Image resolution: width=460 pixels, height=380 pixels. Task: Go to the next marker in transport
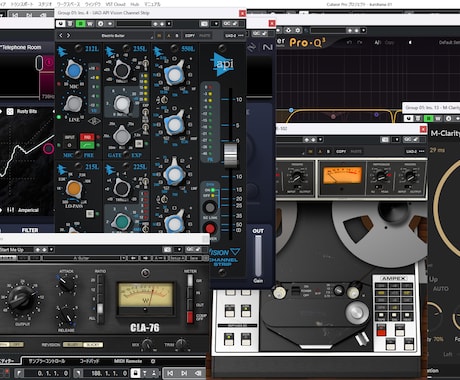click(184, 373)
